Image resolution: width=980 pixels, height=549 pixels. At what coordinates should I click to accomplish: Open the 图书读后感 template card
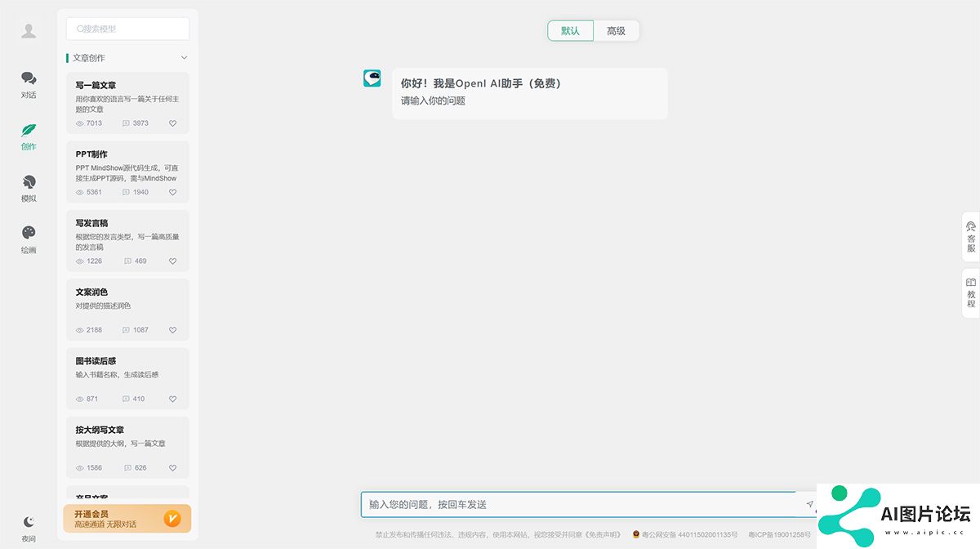click(x=127, y=378)
